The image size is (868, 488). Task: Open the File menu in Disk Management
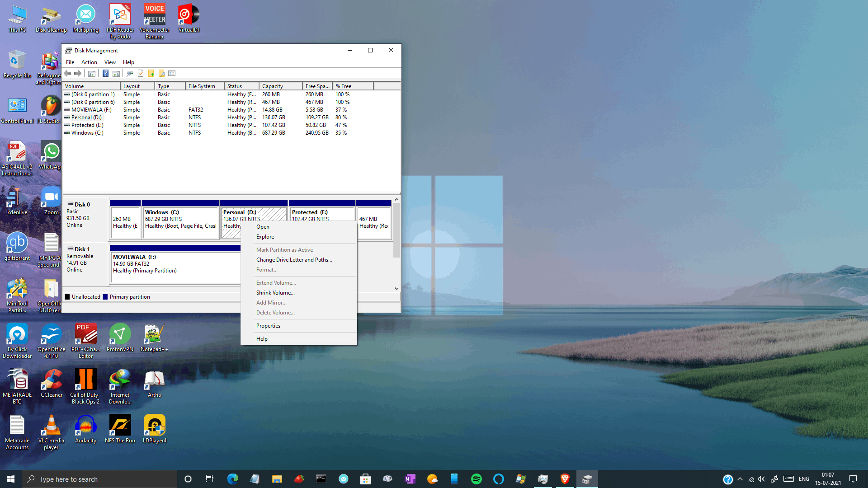point(70,62)
